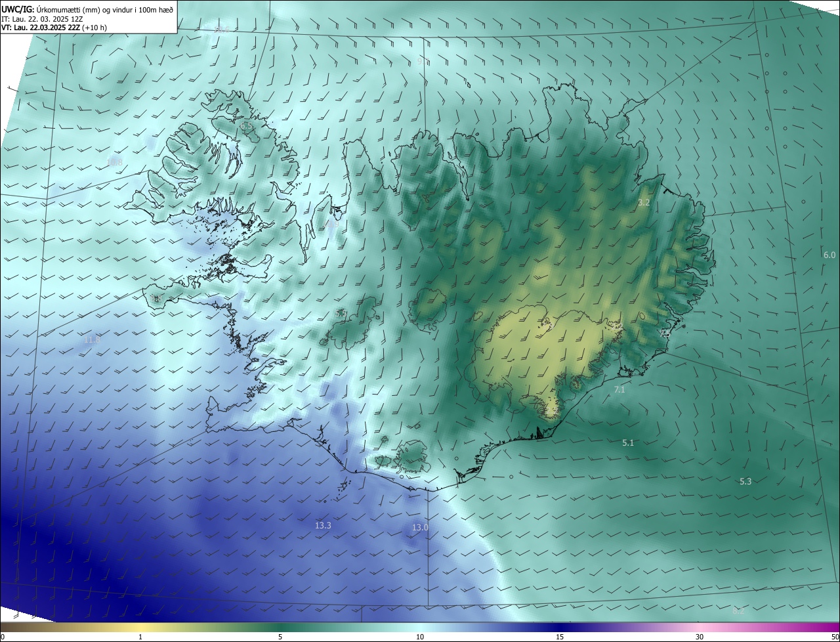Click the 5.3 value label on the map
Image resolution: width=840 pixels, height=642 pixels.
click(745, 481)
